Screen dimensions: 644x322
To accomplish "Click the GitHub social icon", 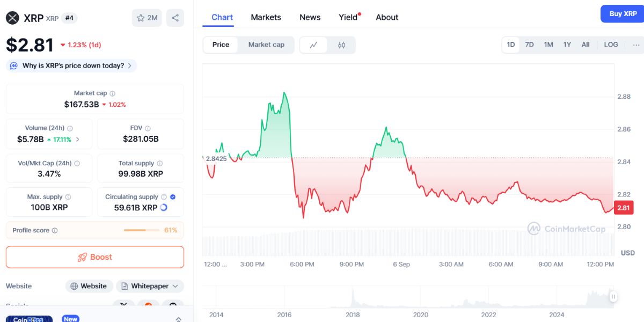I will [x=173, y=305].
